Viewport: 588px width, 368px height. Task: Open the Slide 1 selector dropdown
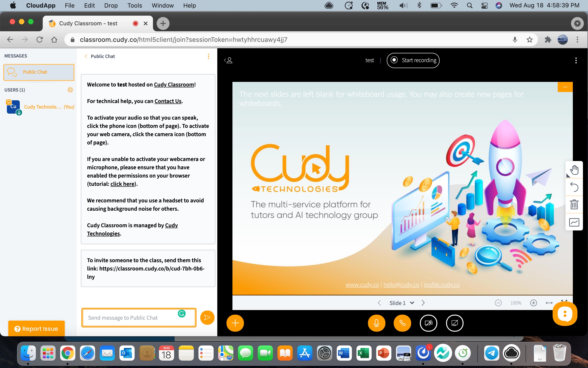click(x=401, y=303)
